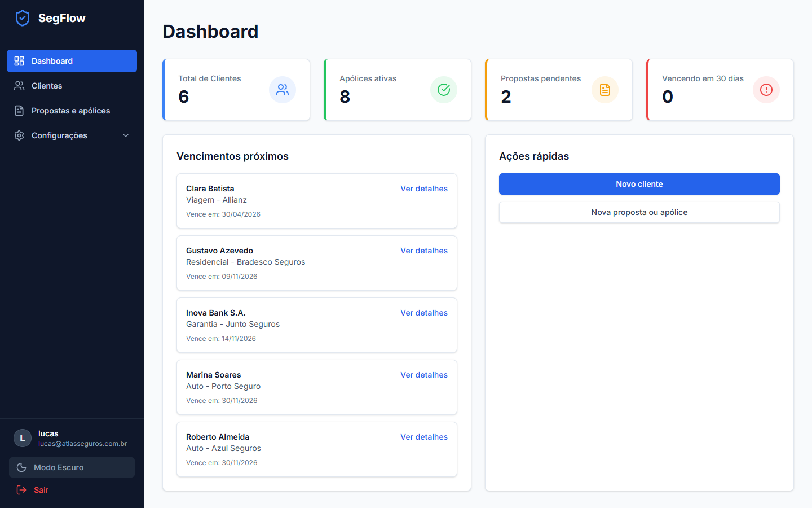Open Ver detalhes for Marina Soares
Screen dimensions: 812x508
(x=424, y=375)
